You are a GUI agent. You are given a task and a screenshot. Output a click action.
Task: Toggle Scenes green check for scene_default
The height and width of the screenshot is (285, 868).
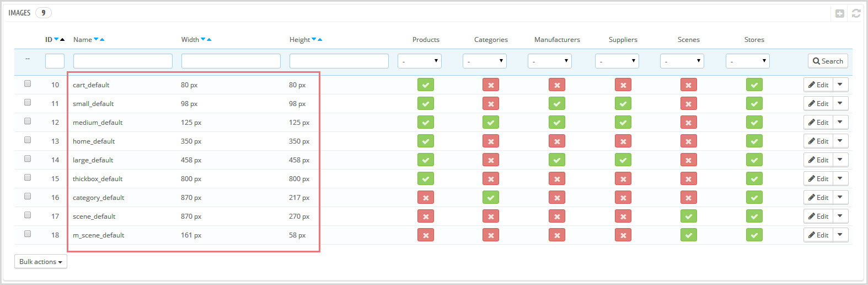688,216
